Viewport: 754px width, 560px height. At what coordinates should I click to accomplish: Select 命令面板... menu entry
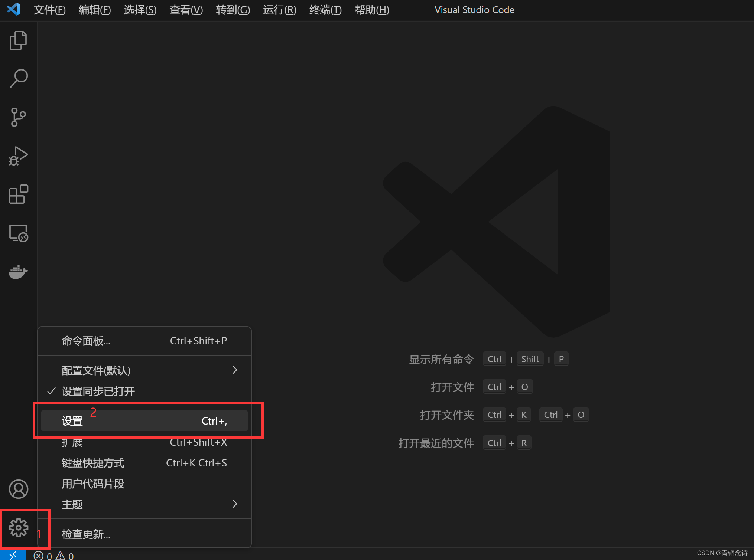[x=144, y=341]
